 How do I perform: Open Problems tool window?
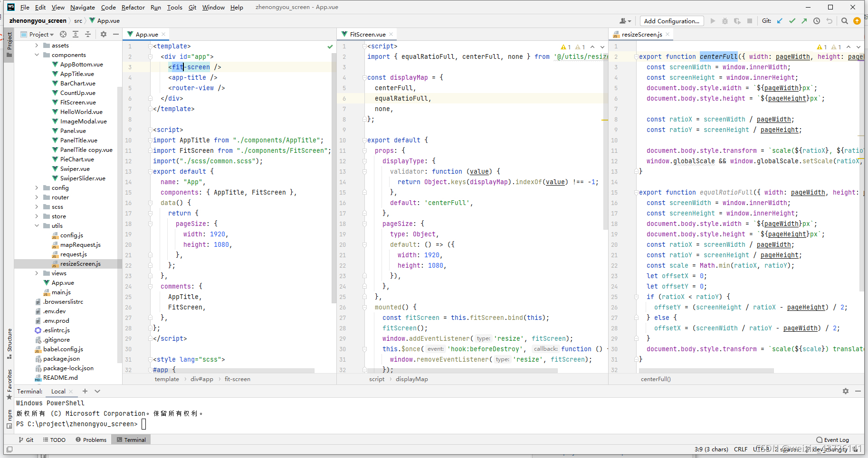(x=91, y=440)
